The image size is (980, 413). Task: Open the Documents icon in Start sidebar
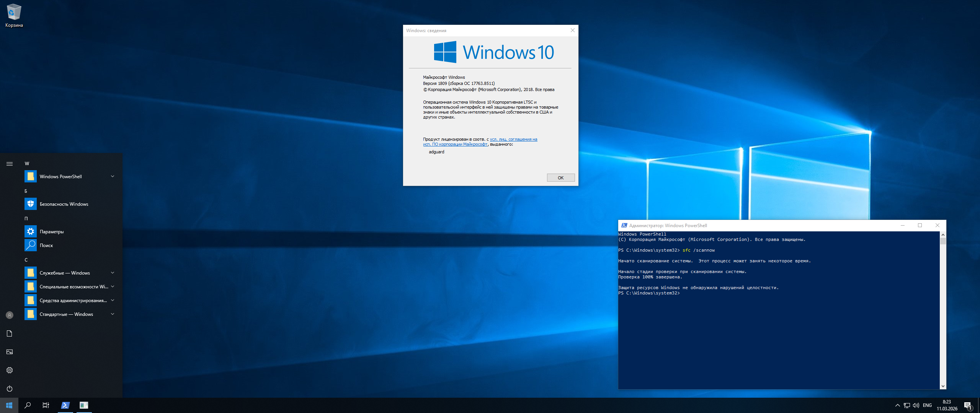pyautogui.click(x=10, y=333)
